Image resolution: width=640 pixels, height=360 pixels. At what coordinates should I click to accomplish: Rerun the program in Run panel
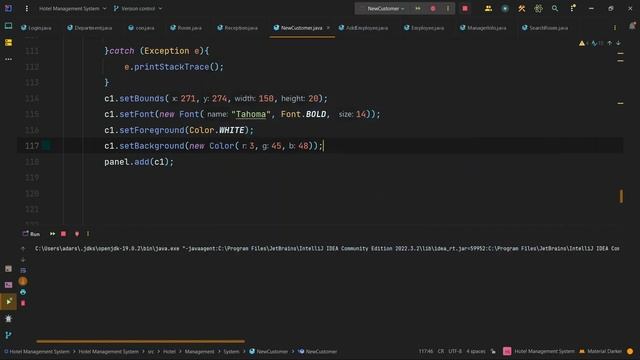tap(52, 234)
